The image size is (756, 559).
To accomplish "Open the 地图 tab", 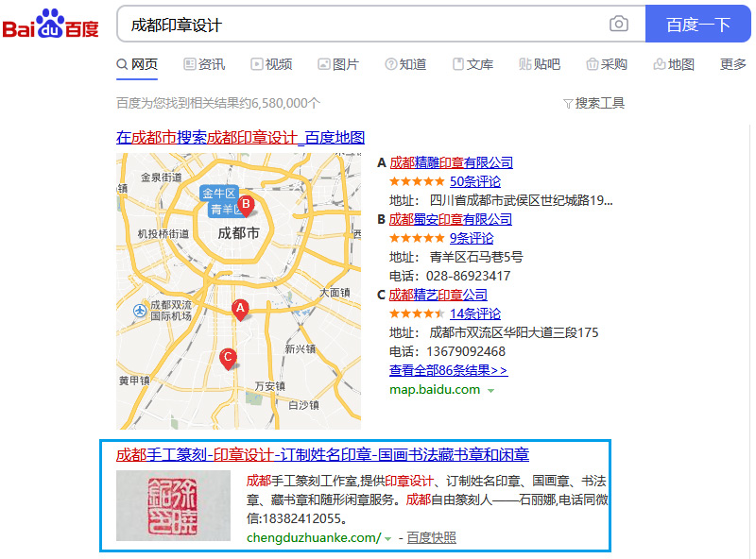I will pyautogui.click(x=674, y=64).
